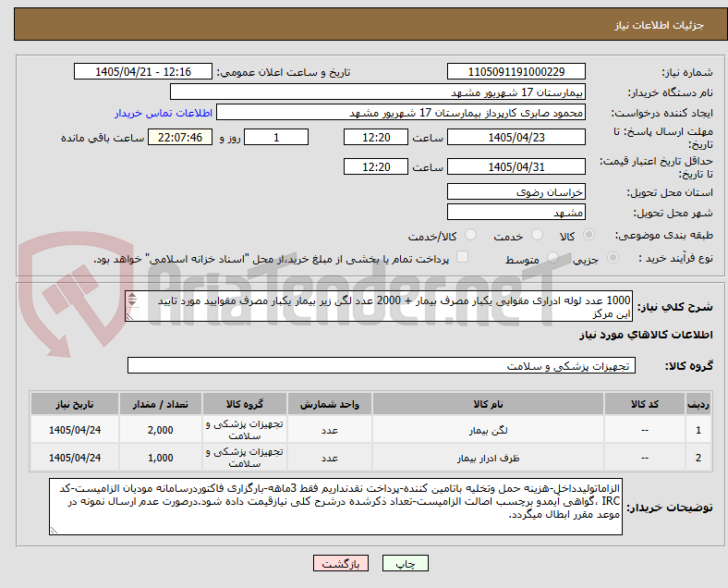The width and height of the screenshot is (728, 588).
Task: Click the delivery city مشهد field
Action: tap(516, 213)
